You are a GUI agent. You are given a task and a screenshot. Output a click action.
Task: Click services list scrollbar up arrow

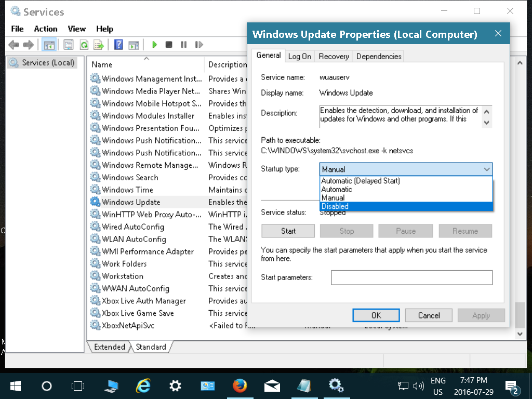coord(520,63)
